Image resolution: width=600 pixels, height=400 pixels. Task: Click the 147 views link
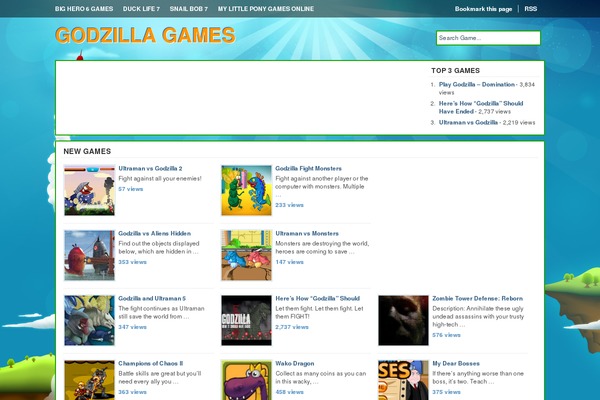point(289,262)
